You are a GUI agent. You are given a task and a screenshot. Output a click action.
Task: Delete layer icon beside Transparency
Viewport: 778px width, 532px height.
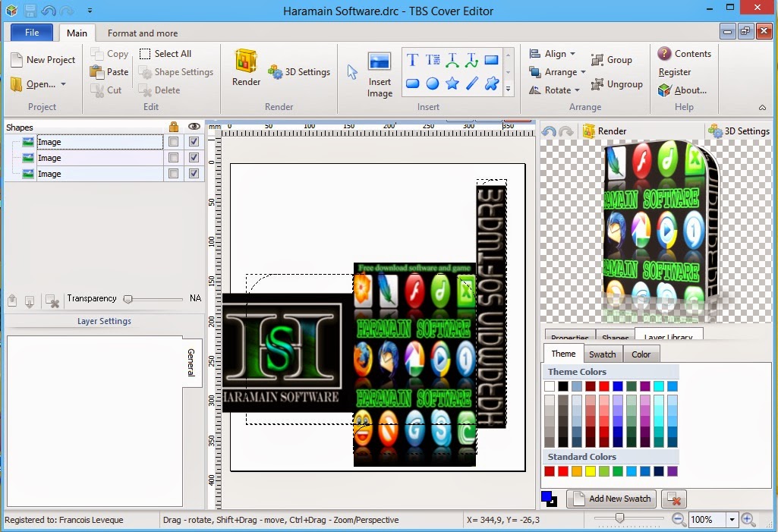tap(52, 301)
